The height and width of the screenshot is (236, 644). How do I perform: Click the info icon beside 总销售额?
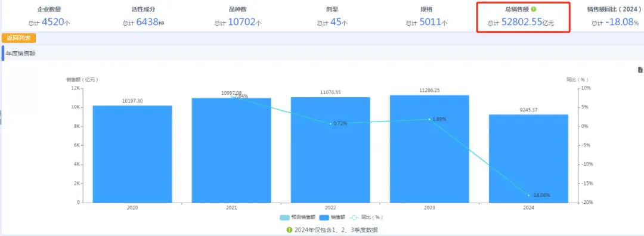pos(533,9)
